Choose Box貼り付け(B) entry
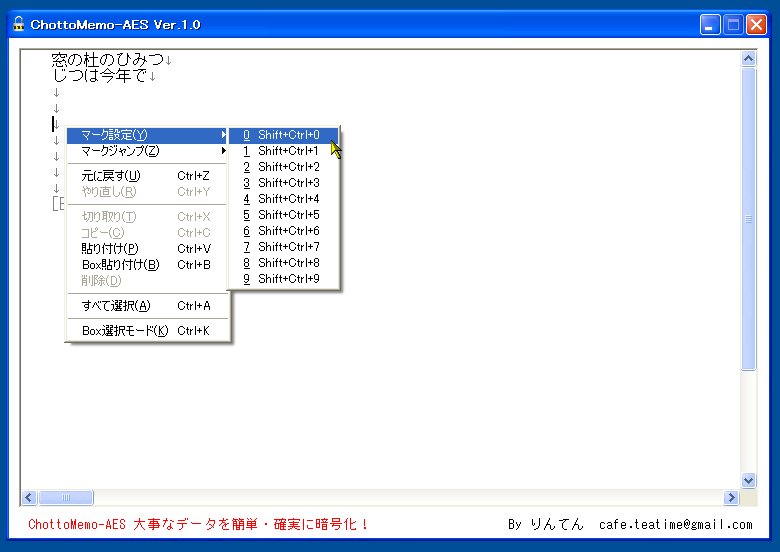Image resolution: width=780 pixels, height=552 pixels. click(147, 265)
